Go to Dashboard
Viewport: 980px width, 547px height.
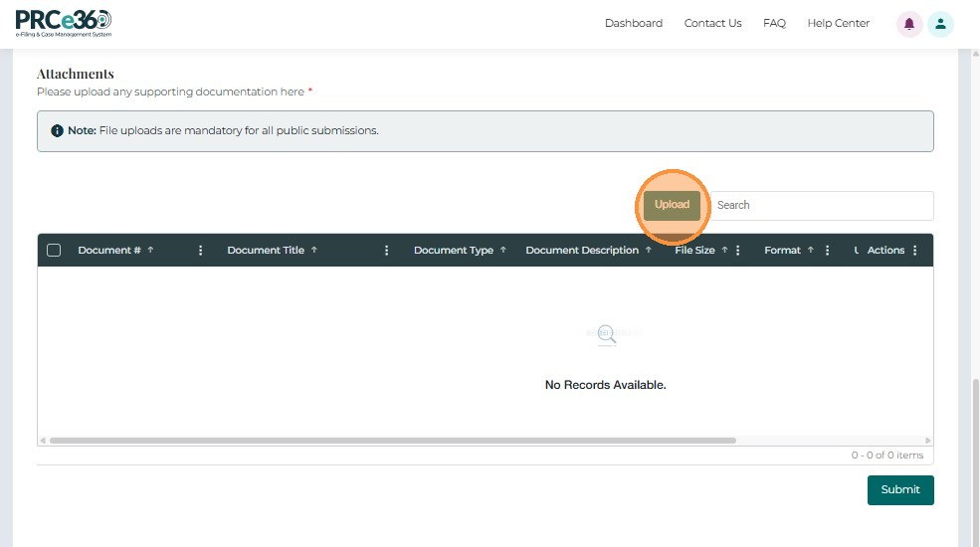click(x=634, y=23)
